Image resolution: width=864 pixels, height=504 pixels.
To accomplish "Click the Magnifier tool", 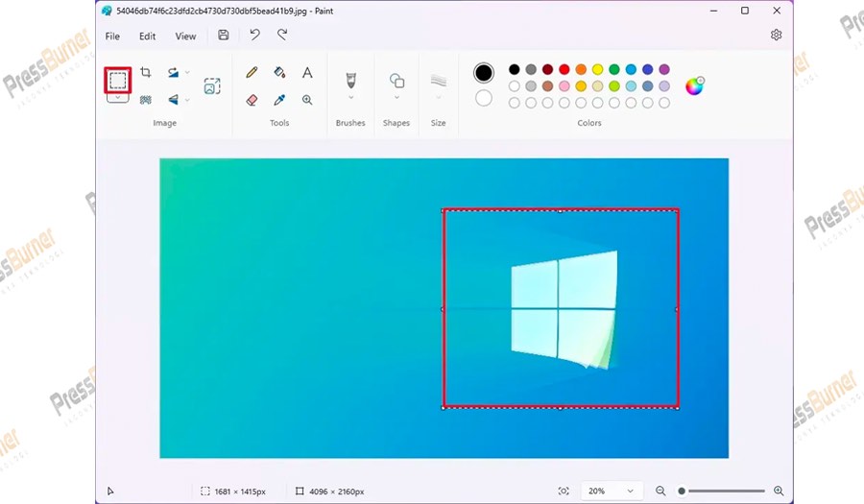I will click(307, 100).
